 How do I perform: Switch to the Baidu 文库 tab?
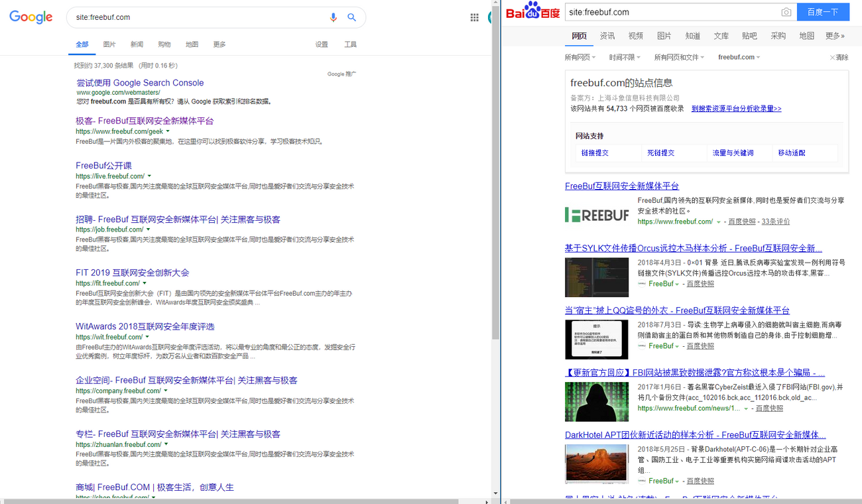(721, 36)
